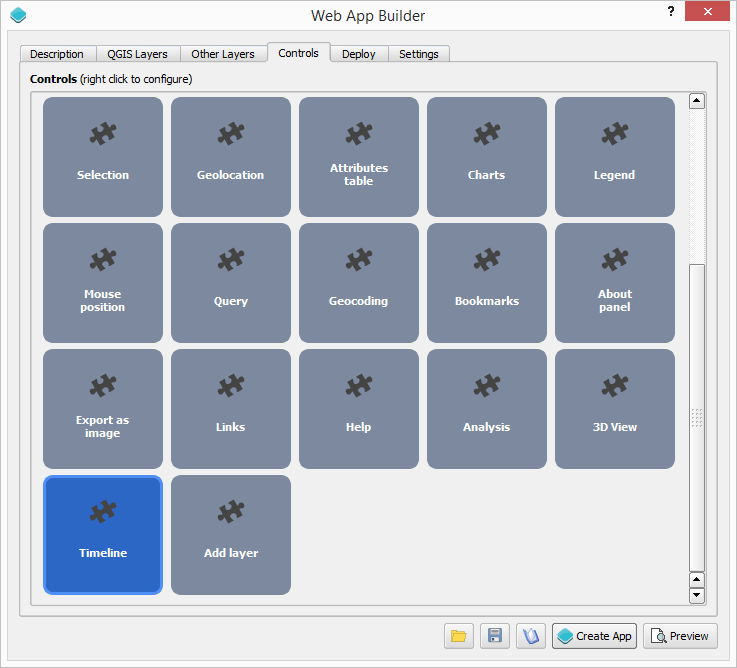737x668 pixels.
Task: Enable the Bookmarks control tile
Action: (487, 283)
